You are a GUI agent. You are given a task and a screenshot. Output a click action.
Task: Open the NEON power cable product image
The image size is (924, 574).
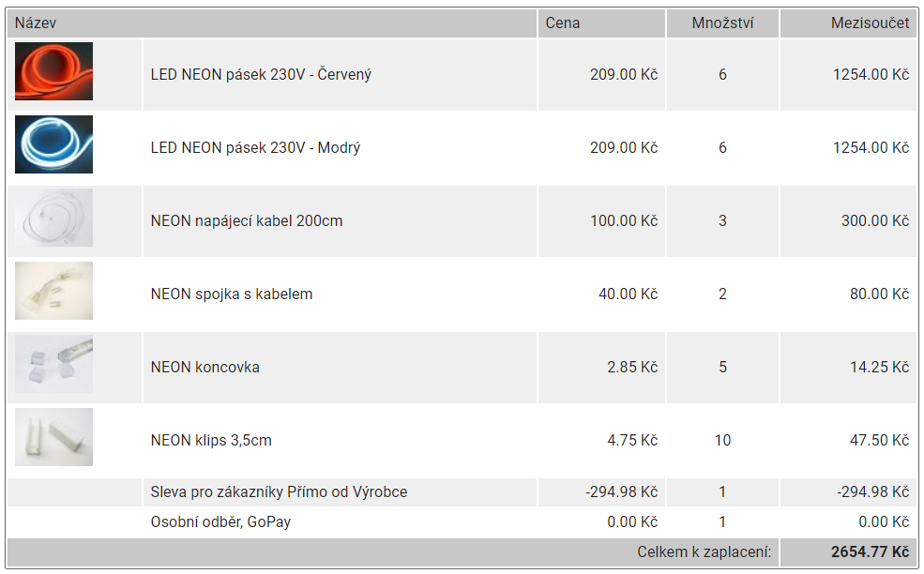point(53,218)
